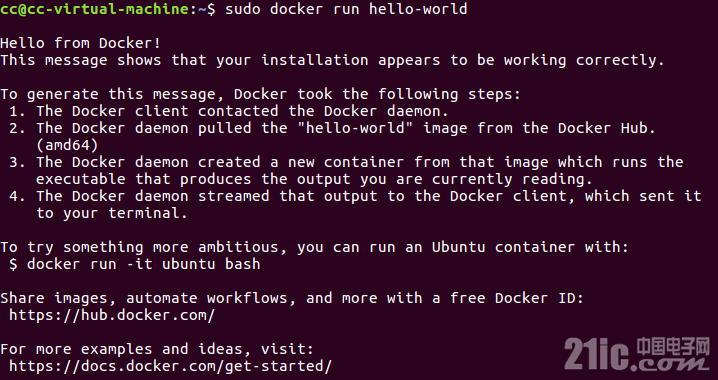
Task: Click the 'docker run -it ubuntu bash' command
Action: click(x=143, y=264)
